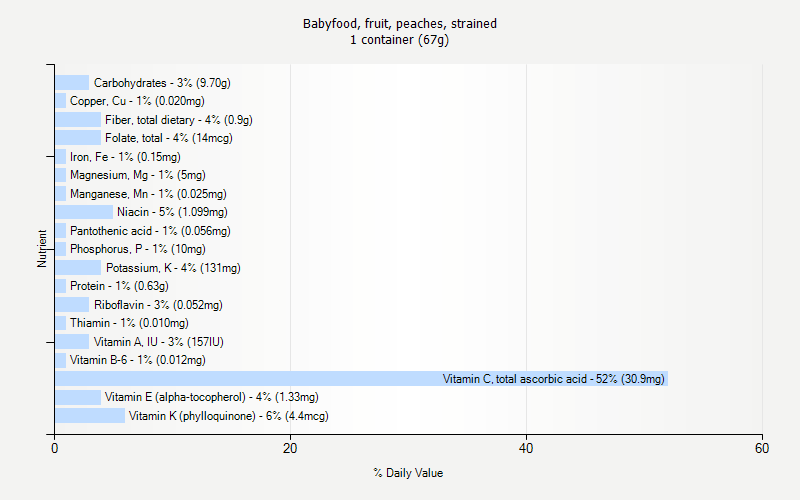This screenshot has width=800, height=500.
Task: Click the Thiamin - 1% (0.010mg) label
Action: [129, 323]
